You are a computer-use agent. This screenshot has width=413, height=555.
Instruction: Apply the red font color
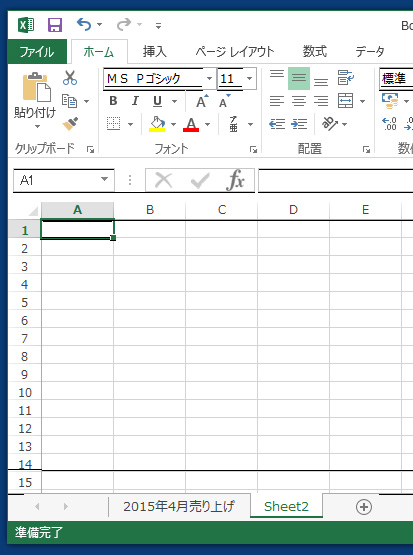(x=191, y=124)
